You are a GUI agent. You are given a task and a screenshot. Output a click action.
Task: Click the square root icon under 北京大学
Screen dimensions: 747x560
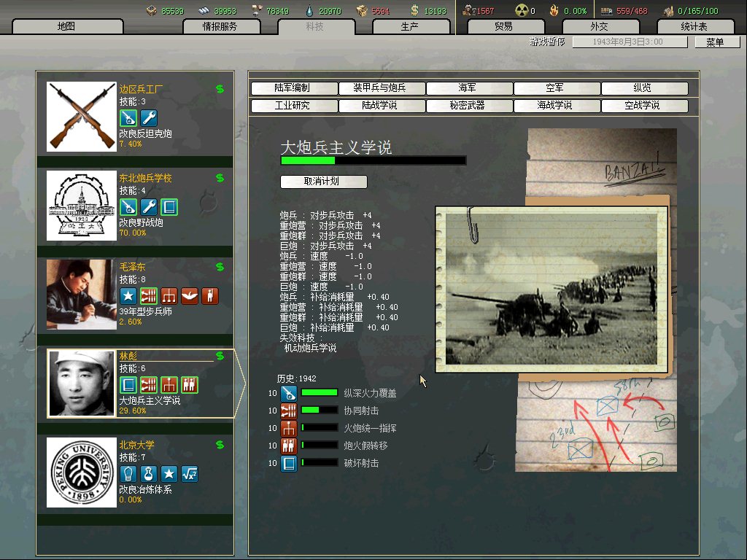coord(190,474)
